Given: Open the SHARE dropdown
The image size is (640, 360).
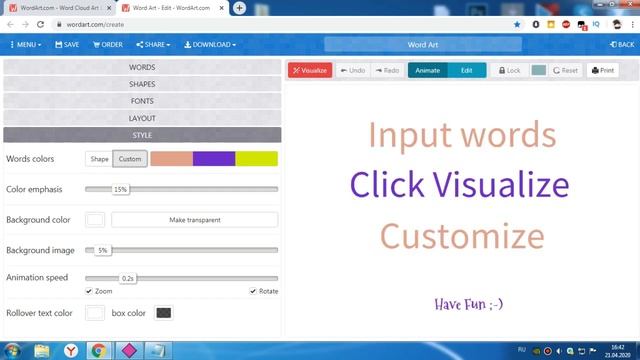Looking at the screenshot, I should [153, 44].
